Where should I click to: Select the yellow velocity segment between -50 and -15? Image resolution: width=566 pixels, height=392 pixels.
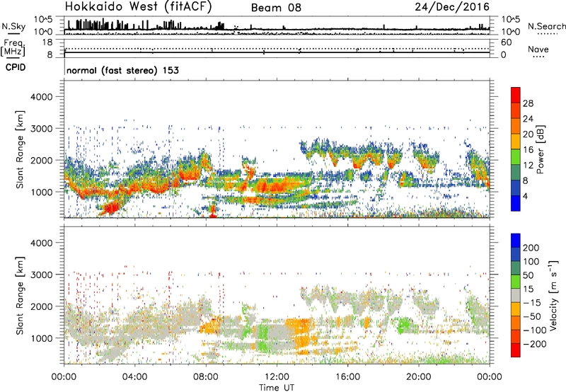[516, 309]
